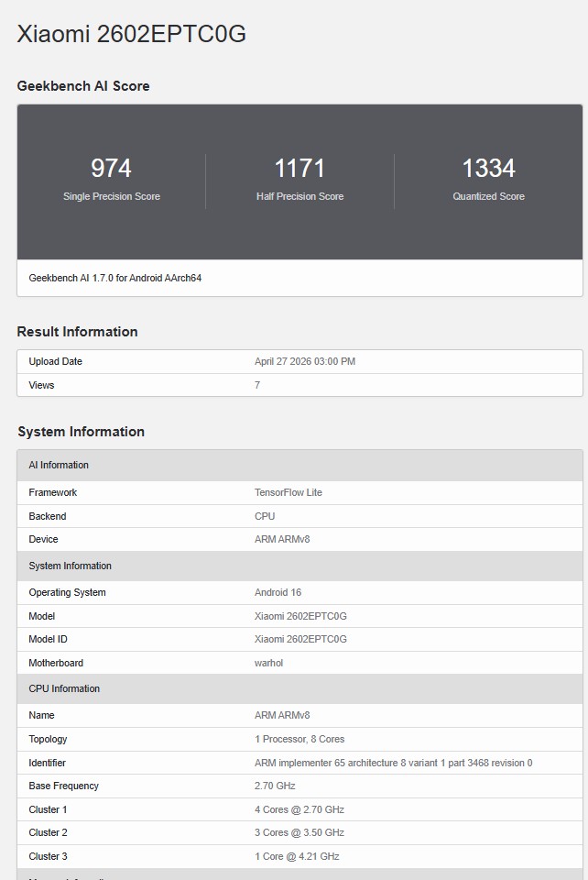This screenshot has width=588, height=880.
Task: Click the Geekbench AI Score heading
Action: pos(83,86)
